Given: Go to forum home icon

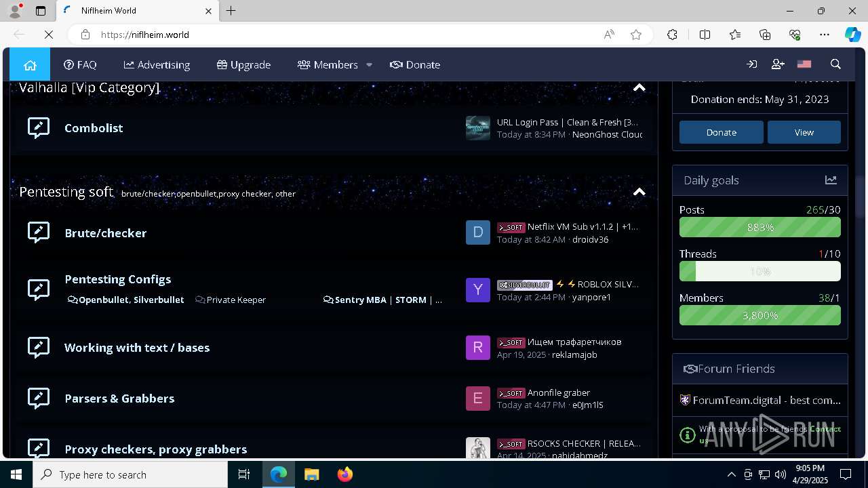Looking at the screenshot, I should (x=30, y=64).
